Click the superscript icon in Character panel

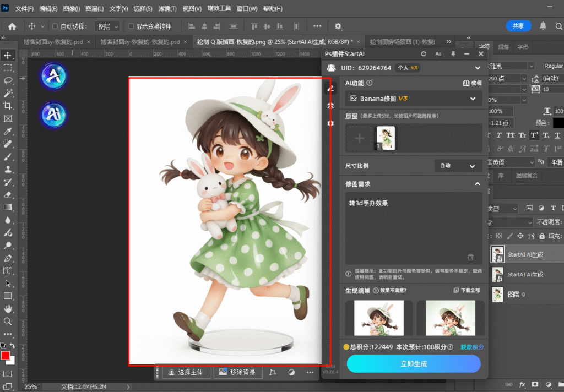[534, 135]
